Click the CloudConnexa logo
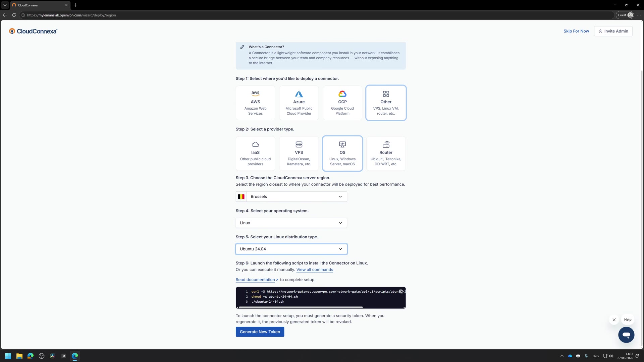This screenshot has height=362, width=644. coord(33,31)
